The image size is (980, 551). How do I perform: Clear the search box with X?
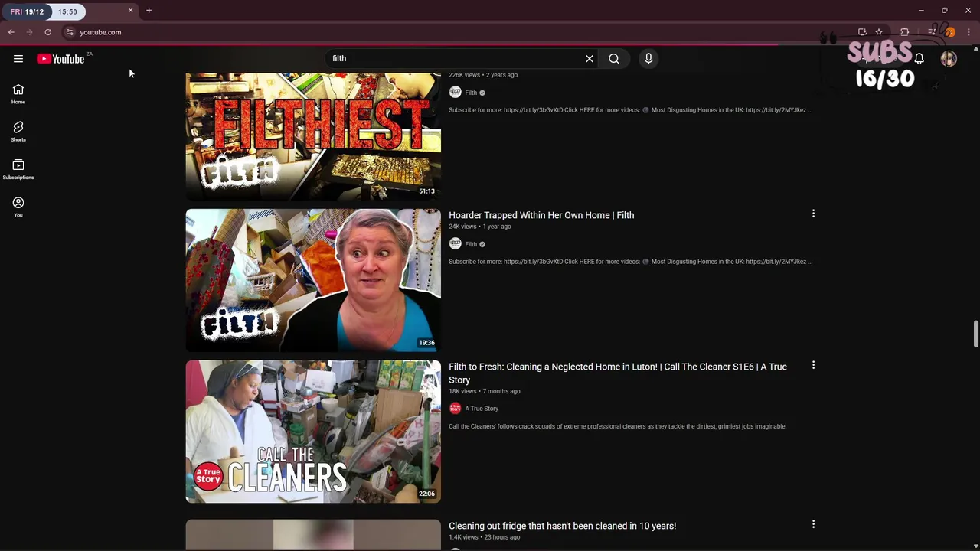(x=590, y=59)
